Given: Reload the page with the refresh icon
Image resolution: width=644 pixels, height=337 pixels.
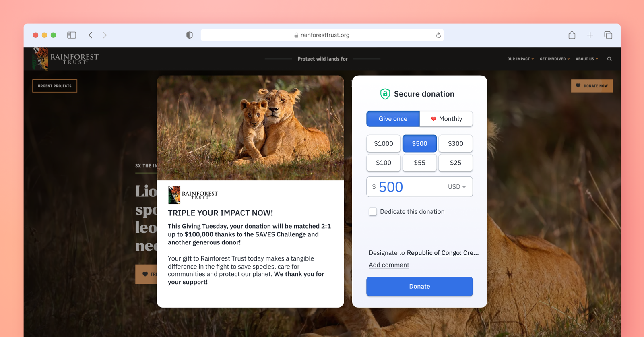Looking at the screenshot, I should (438, 35).
